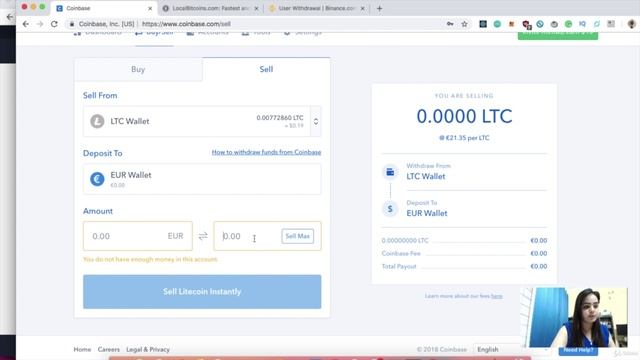Open Careers footer link

(x=109, y=349)
